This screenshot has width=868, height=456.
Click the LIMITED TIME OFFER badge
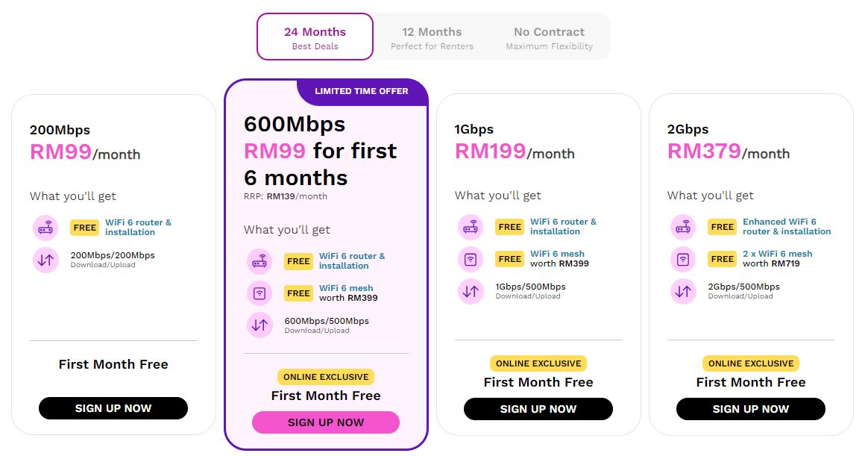tap(362, 90)
